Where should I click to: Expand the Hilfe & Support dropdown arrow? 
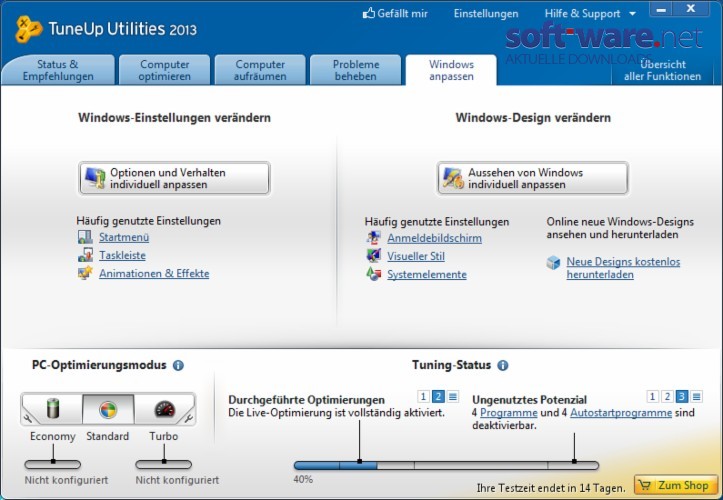tap(633, 14)
